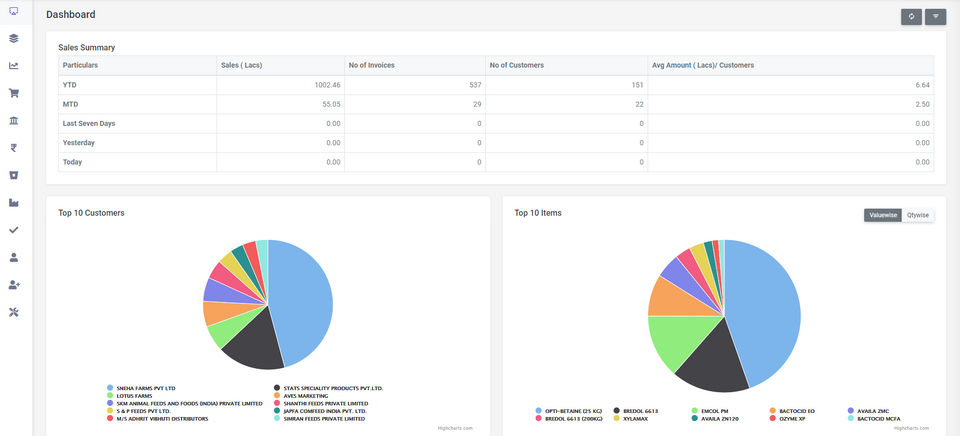
Task: Click the add user sidebar icon
Action: [x=13, y=285]
